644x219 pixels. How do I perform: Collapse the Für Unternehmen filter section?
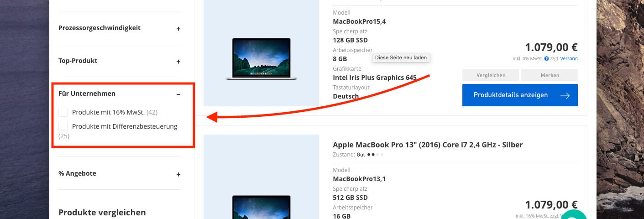[x=178, y=94]
